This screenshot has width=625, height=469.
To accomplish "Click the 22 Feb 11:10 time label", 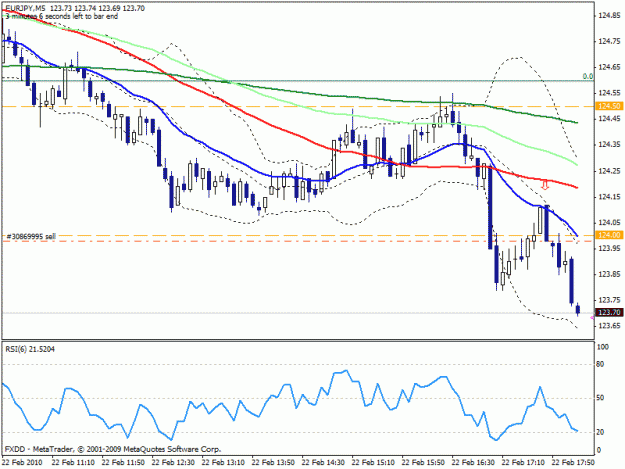I will [73, 462].
